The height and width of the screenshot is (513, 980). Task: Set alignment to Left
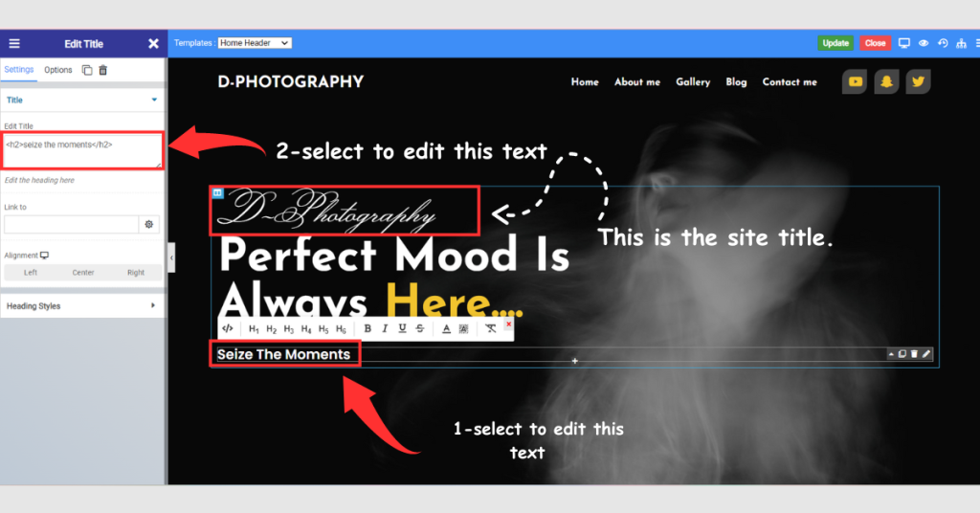(30, 273)
